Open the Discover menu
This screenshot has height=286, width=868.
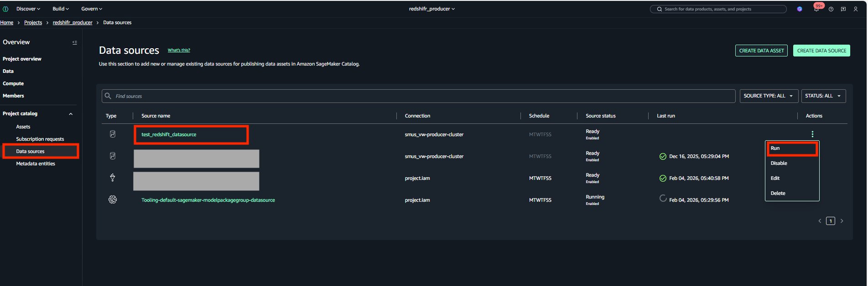coord(28,9)
